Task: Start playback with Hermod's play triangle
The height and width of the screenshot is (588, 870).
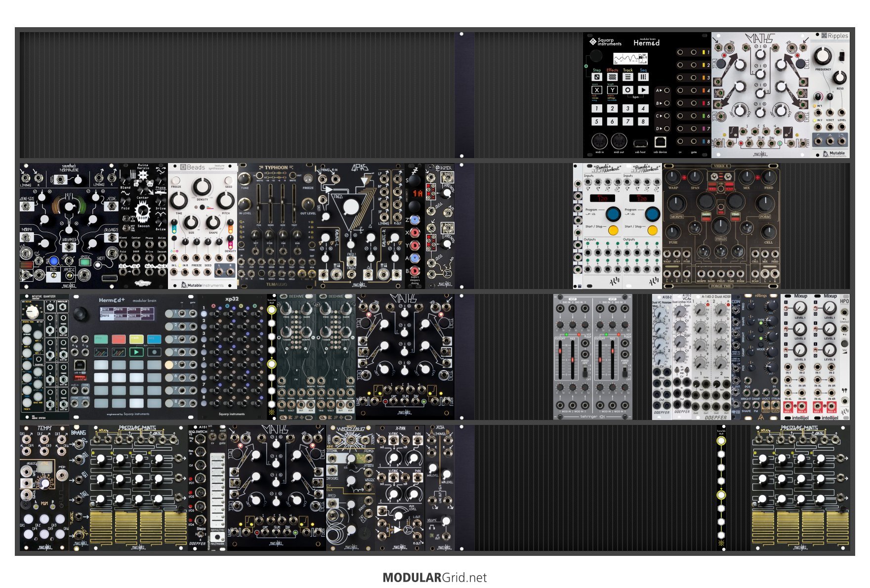Action: coord(643,90)
